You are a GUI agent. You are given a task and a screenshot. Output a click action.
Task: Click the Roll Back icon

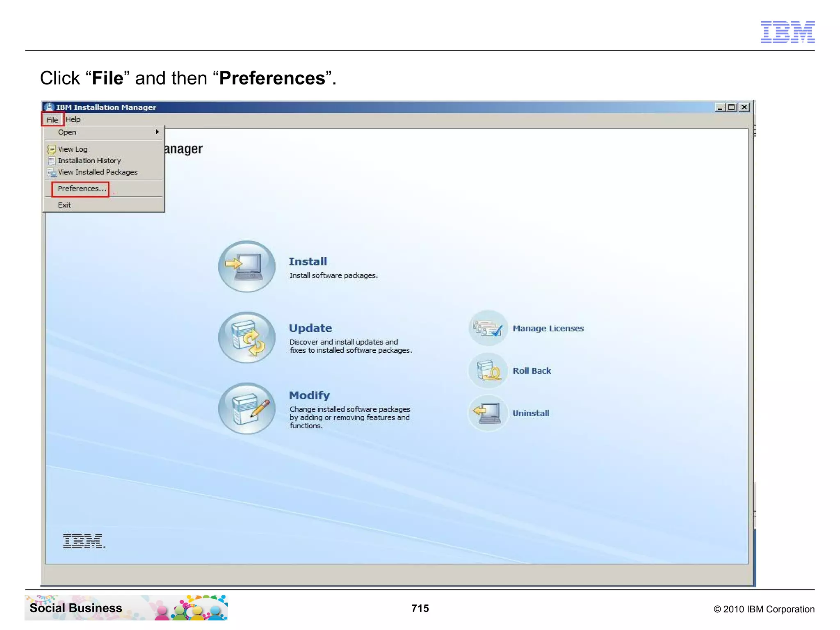488,371
